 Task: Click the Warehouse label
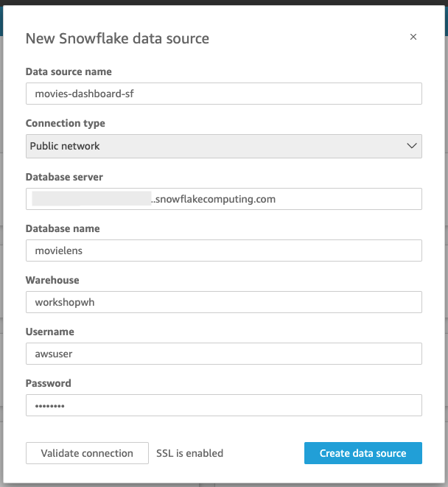click(x=52, y=280)
